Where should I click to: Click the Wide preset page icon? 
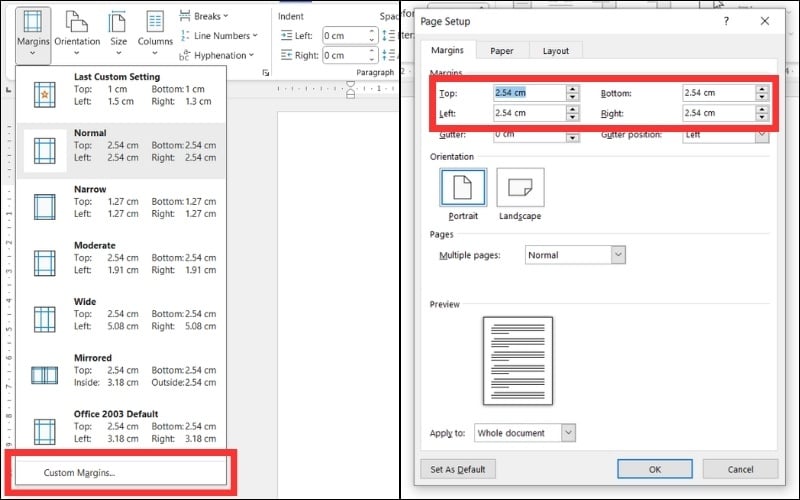[x=45, y=319]
